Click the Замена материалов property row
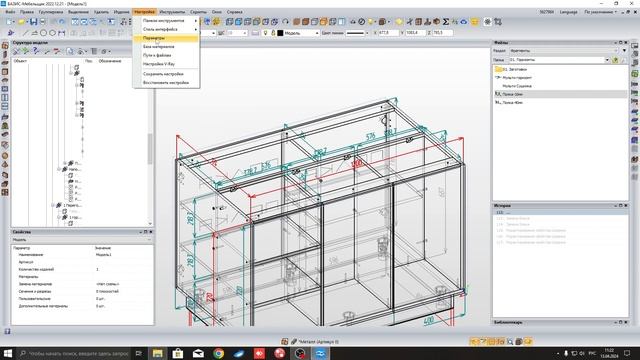This screenshot has width=640, height=360. (x=82, y=284)
